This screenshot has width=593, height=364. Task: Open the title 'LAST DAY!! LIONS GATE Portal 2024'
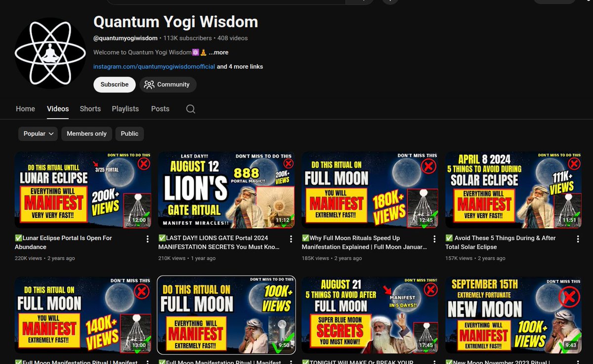click(219, 243)
